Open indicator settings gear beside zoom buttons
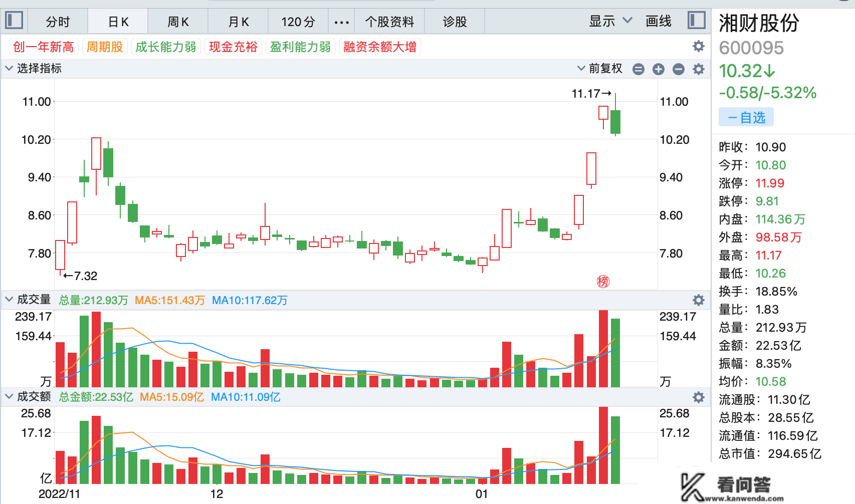Screen dimensions: 855x504 698,69
